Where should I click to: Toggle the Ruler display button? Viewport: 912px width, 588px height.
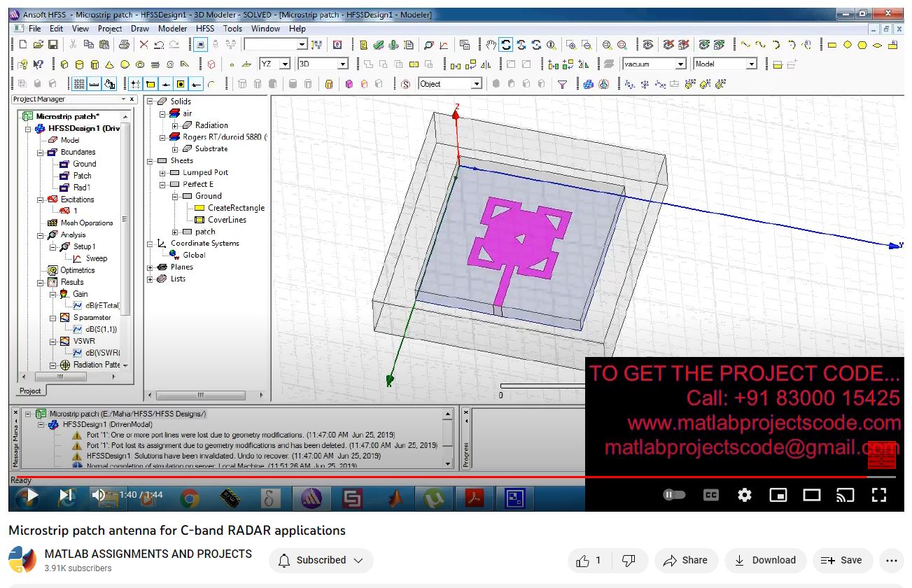(94, 84)
